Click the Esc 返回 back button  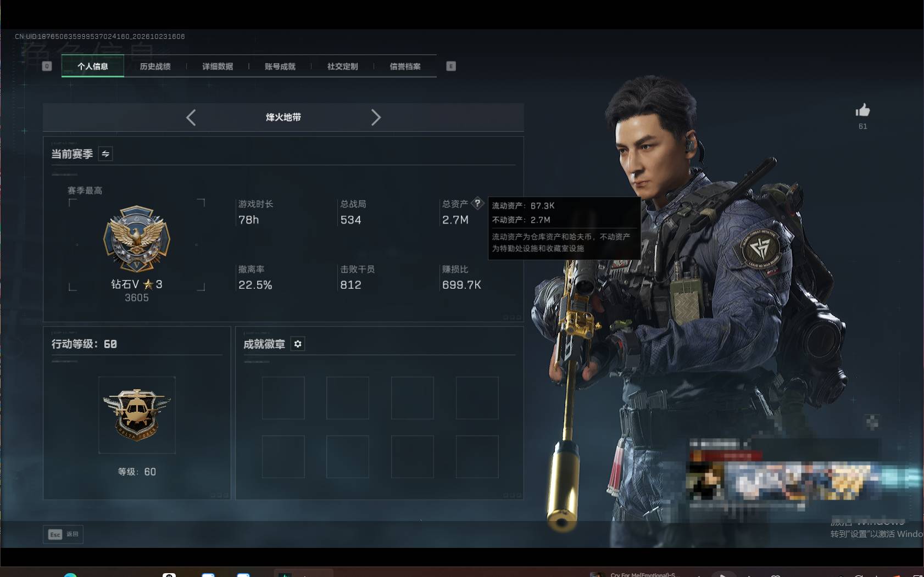point(63,534)
